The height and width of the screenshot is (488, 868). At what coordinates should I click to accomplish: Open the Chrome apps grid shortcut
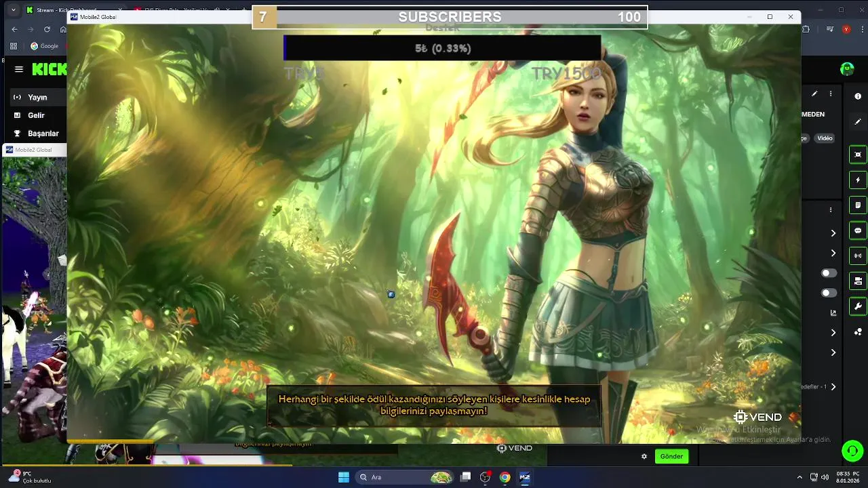coord(14,46)
